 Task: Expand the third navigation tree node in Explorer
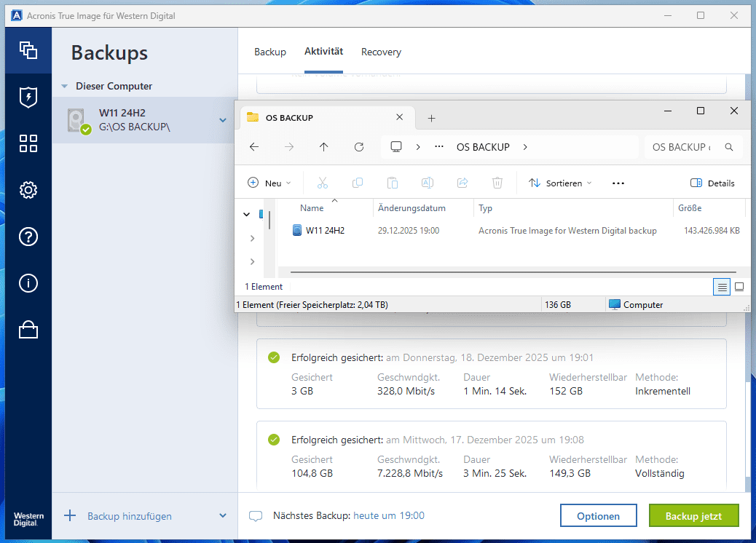[252, 261]
